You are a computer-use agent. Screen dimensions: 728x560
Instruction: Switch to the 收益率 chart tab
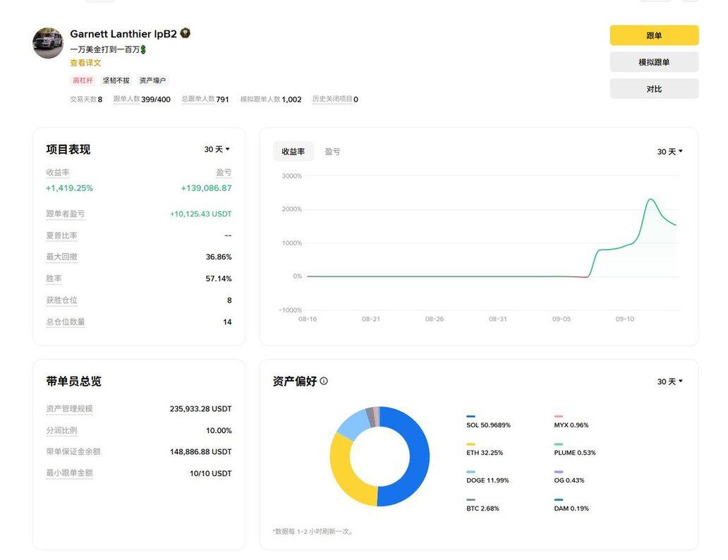[x=293, y=152]
